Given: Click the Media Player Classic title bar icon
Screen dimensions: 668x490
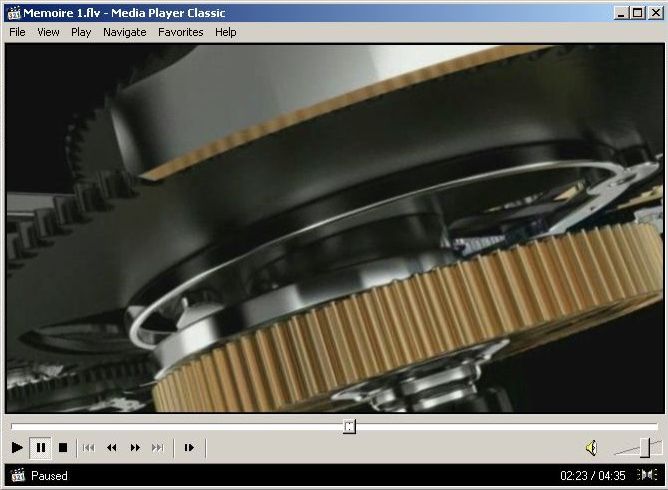Looking at the screenshot, I should (14, 13).
